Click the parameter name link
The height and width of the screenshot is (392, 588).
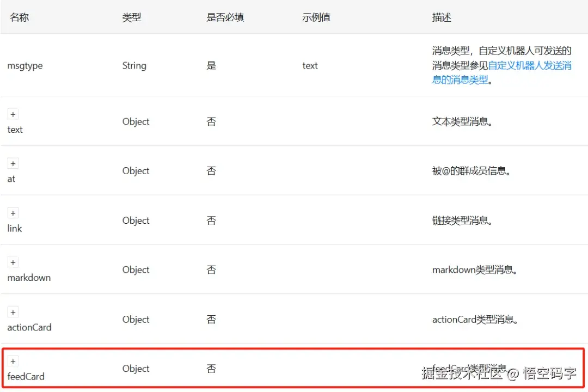click(15, 228)
